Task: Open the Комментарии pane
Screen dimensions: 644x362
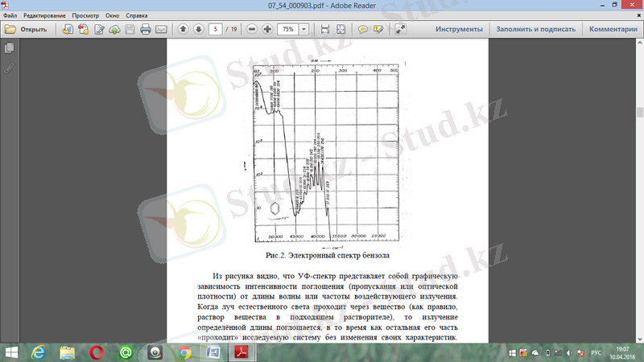Action: click(613, 29)
